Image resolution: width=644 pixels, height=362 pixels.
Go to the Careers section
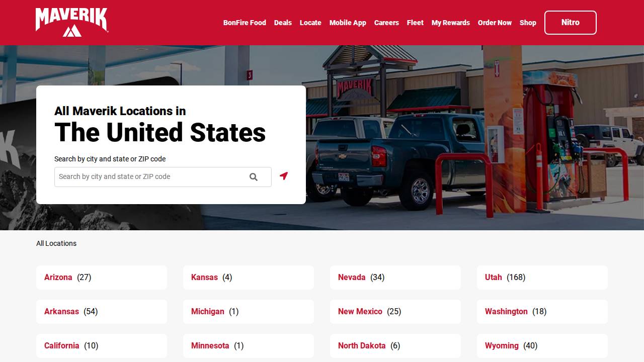(386, 23)
